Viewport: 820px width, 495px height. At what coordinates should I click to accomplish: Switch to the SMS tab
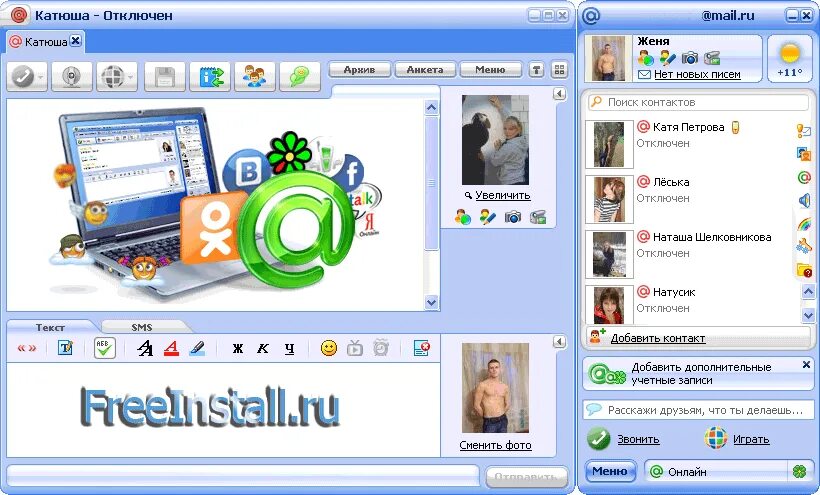pos(142,327)
